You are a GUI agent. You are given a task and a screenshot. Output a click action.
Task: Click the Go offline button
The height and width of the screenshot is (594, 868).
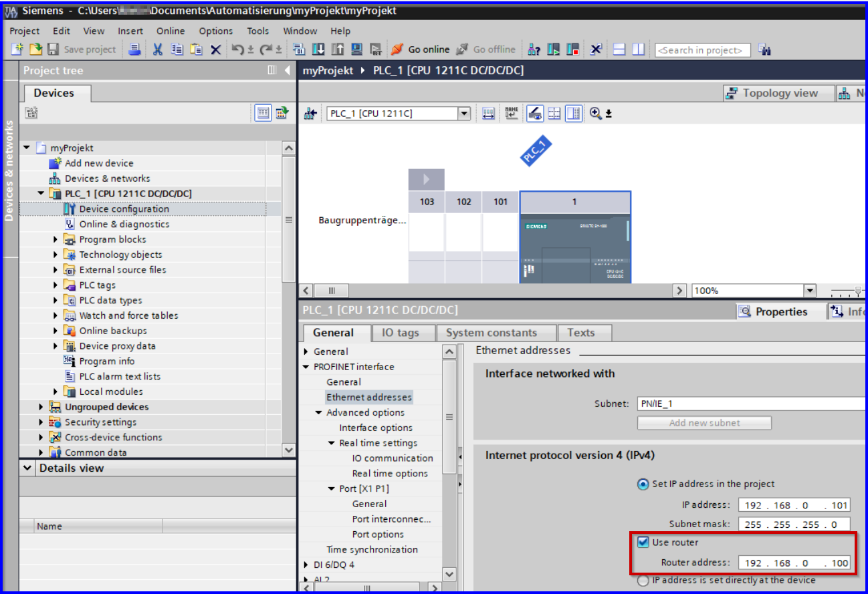485,49
